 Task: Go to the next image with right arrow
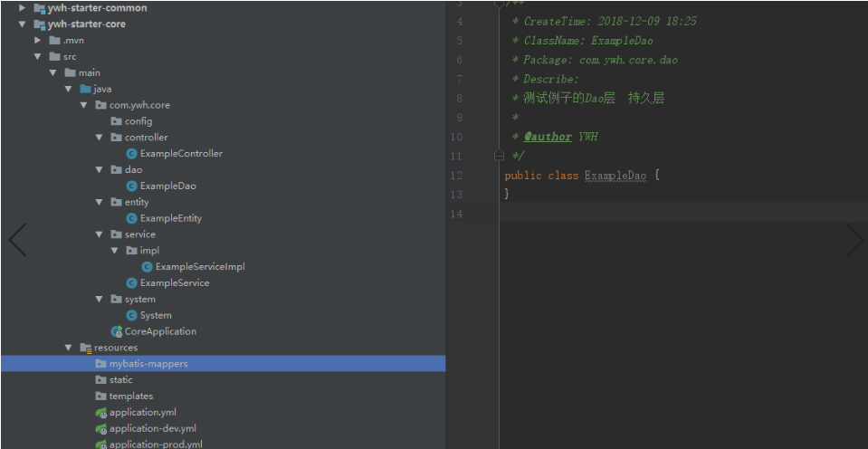pyautogui.click(x=854, y=240)
